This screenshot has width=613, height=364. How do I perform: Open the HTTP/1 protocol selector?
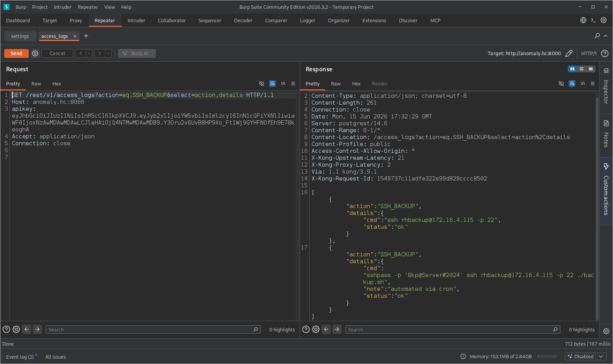[x=588, y=53]
